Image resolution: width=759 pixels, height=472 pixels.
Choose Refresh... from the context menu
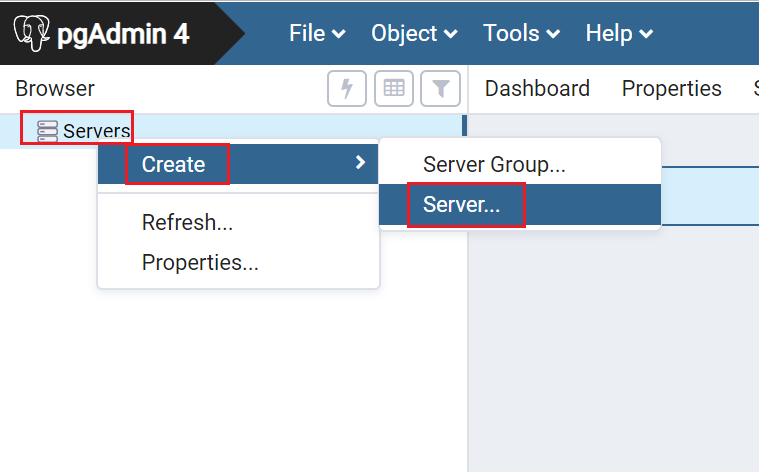click(188, 222)
